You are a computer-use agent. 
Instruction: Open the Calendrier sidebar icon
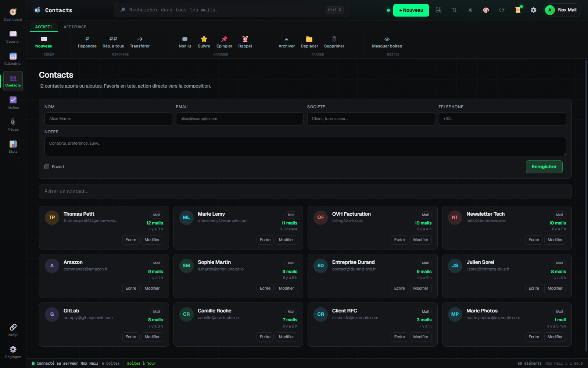pyautogui.click(x=13, y=59)
